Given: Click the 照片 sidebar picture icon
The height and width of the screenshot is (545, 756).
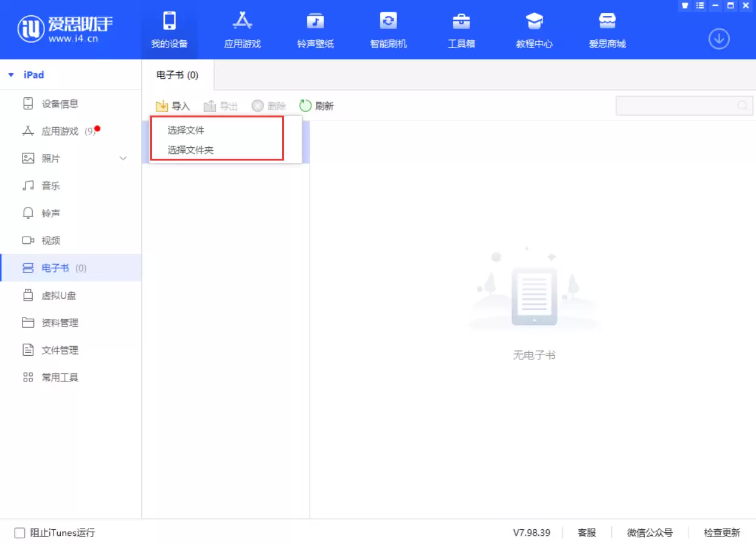Looking at the screenshot, I should pyautogui.click(x=28, y=159).
